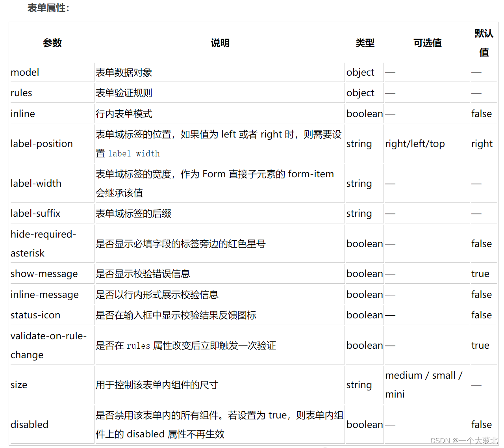Screen dimensions: 504x448
Task: Select the 参数 column header
Action: 52,43
